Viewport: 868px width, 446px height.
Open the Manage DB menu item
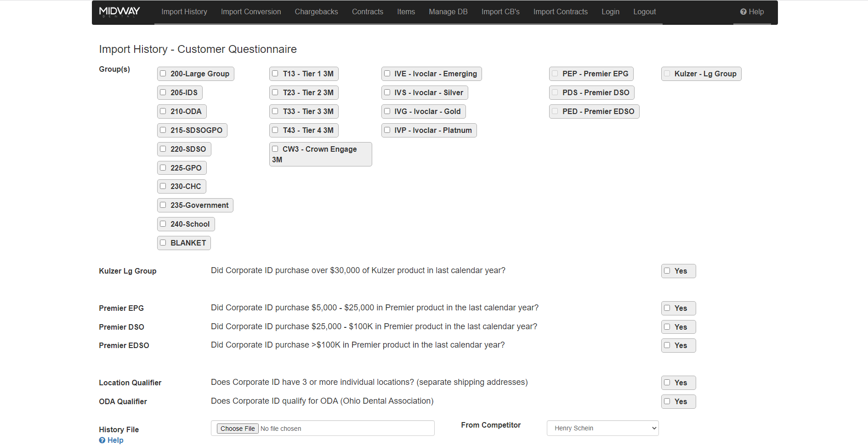(x=448, y=12)
